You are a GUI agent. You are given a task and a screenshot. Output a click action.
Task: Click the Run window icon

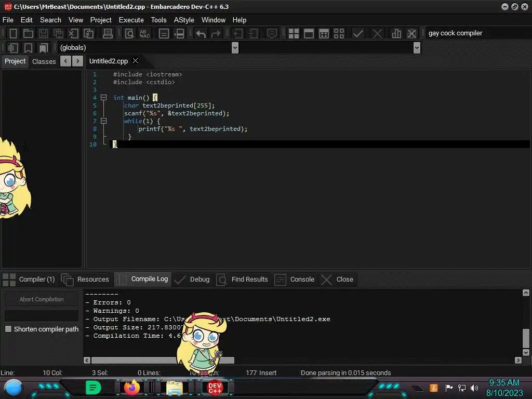309,34
